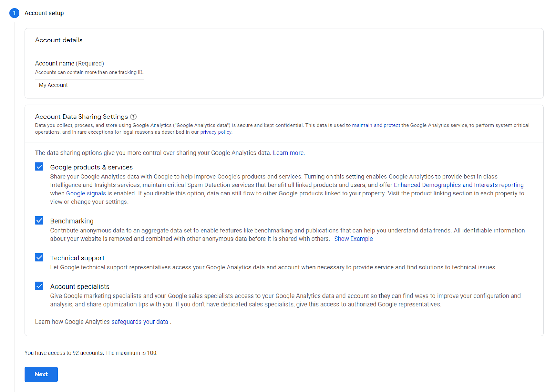Click the Account specialists label text

[x=80, y=286]
